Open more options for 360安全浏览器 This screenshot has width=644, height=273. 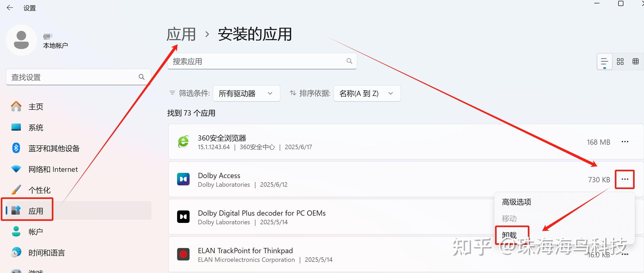click(x=625, y=142)
